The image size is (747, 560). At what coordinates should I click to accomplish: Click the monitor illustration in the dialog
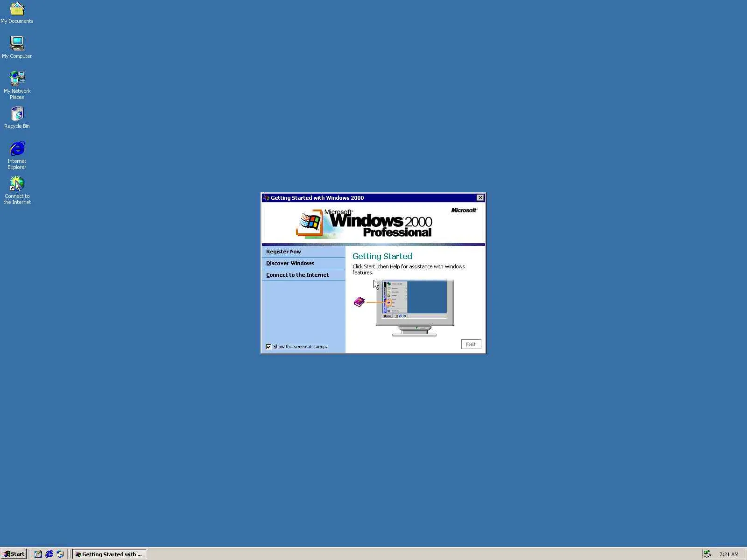415,308
